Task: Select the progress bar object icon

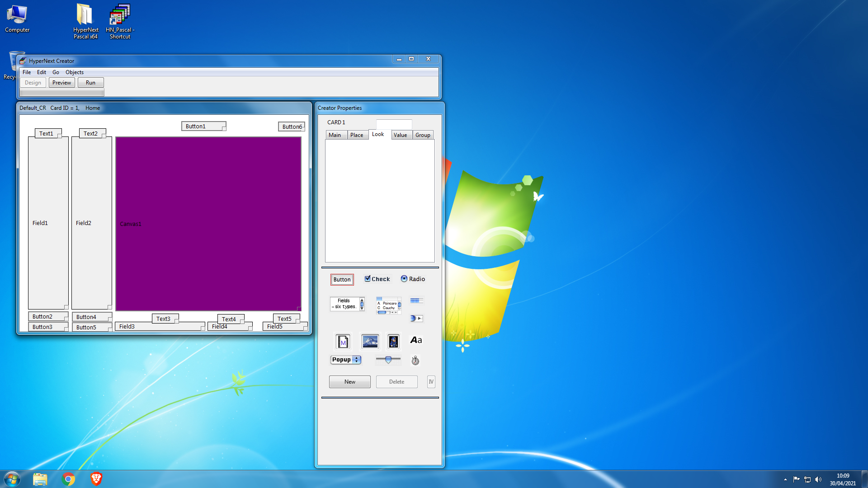Action: click(x=416, y=300)
